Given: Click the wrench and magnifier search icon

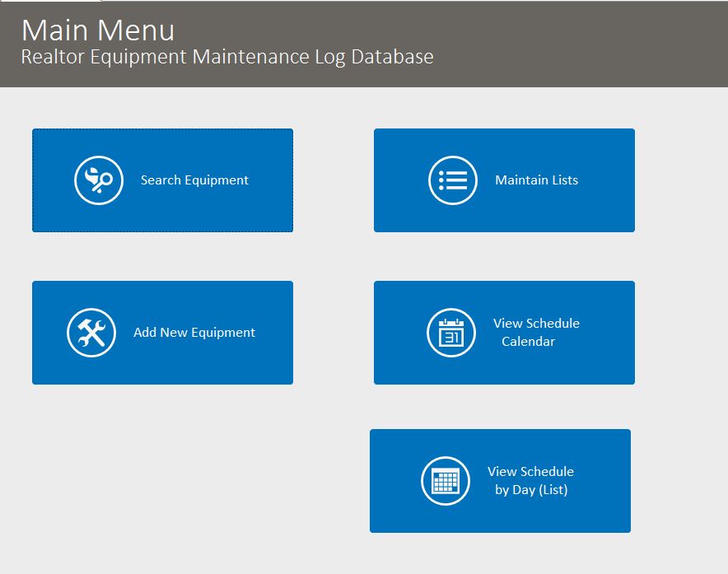Looking at the screenshot, I should pos(99,180).
